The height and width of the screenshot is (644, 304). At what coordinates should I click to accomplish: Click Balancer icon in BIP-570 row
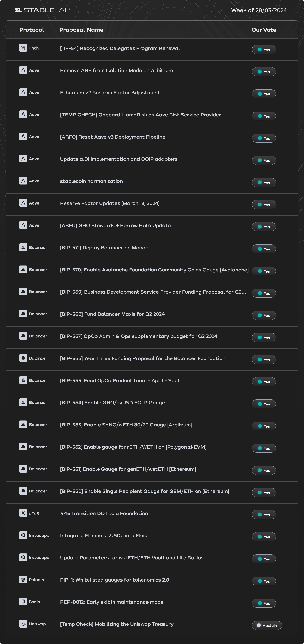click(x=23, y=269)
